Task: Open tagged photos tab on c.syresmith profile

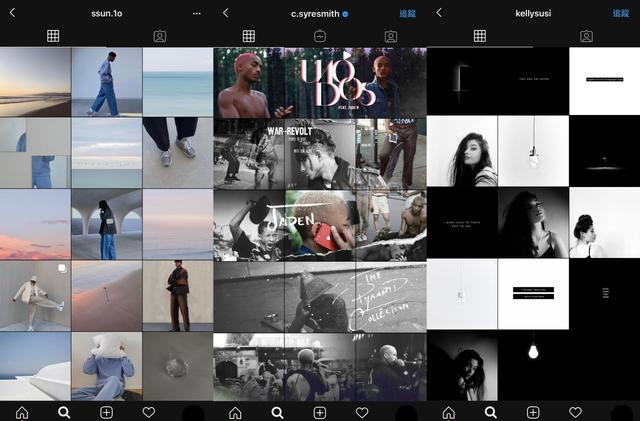Action: [x=391, y=36]
